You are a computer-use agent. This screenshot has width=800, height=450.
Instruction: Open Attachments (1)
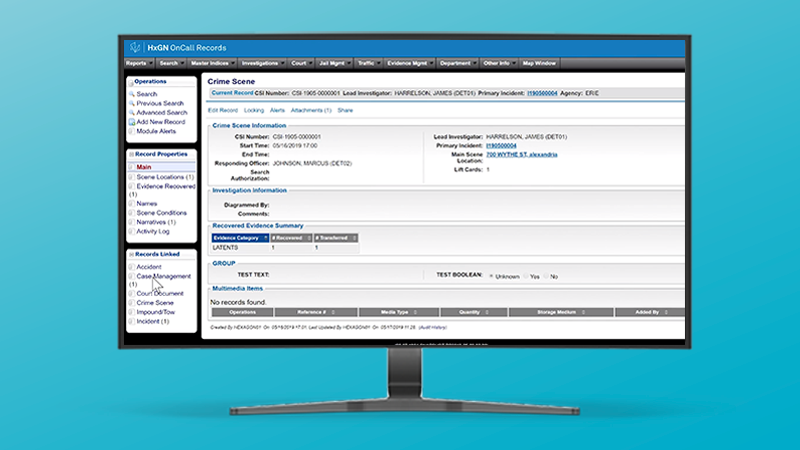tap(311, 110)
